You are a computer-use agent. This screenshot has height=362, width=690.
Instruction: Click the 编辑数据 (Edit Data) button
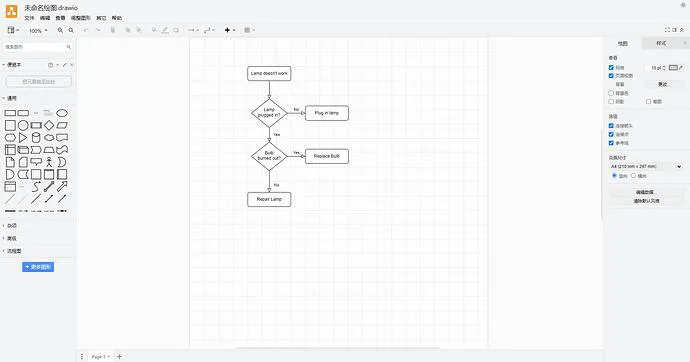646,192
